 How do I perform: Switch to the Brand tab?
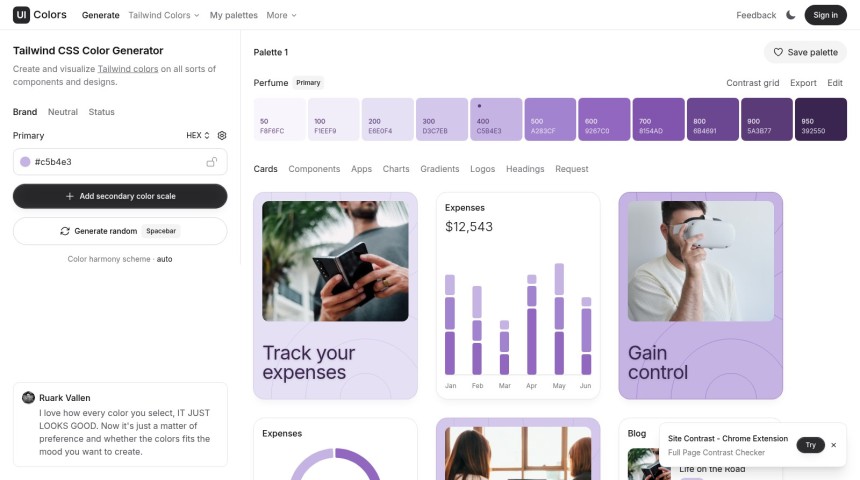[x=25, y=112]
